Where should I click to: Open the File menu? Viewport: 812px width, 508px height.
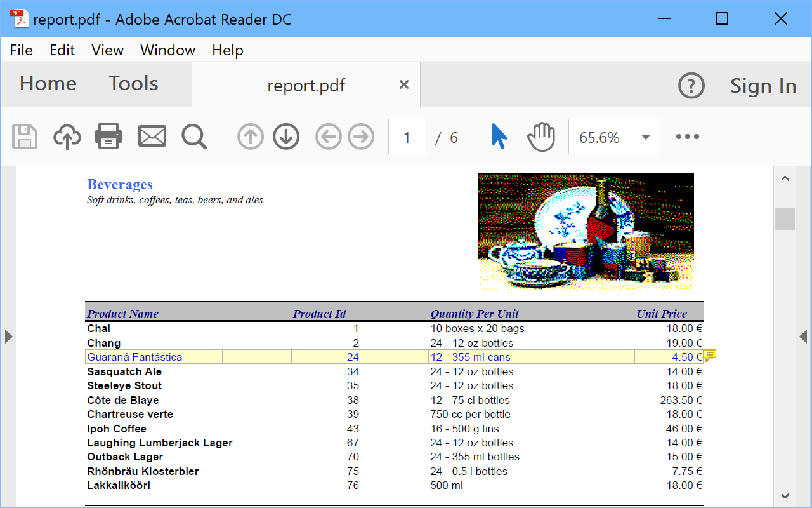click(21, 50)
